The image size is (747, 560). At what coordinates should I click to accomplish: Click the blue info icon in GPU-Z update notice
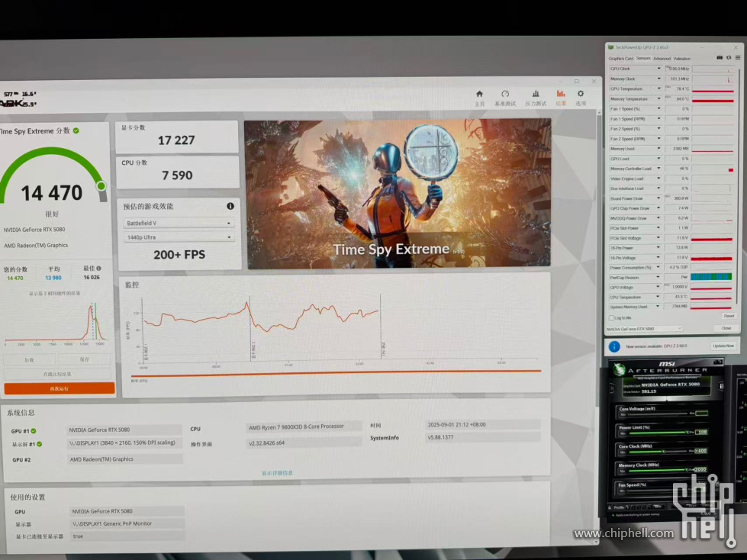(614, 346)
